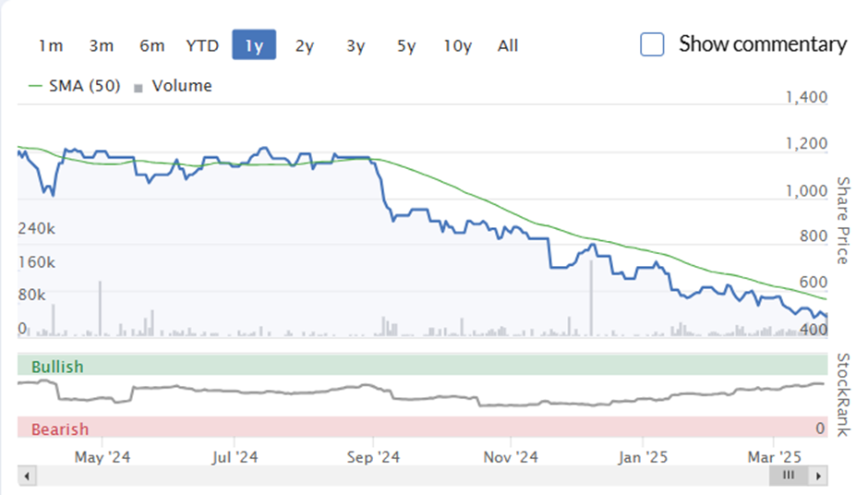Image resolution: width=868 pixels, height=495 pixels.
Task: Click the StockRank axis title
Action: 842,394
